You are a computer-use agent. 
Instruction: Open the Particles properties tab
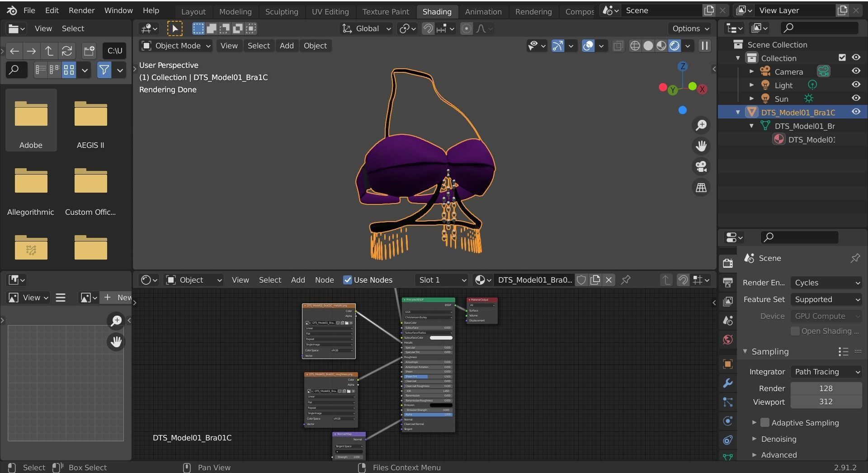point(727,402)
